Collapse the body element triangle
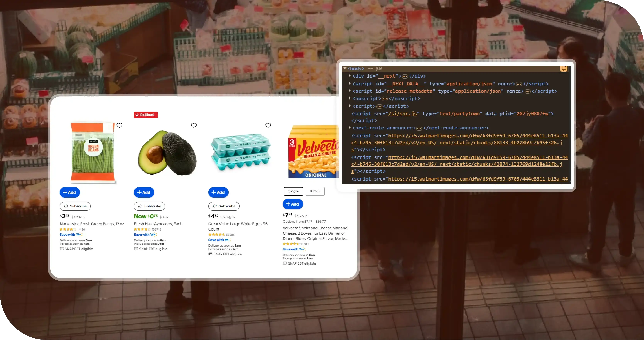The height and width of the screenshot is (340, 644). click(x=345, y=68)
